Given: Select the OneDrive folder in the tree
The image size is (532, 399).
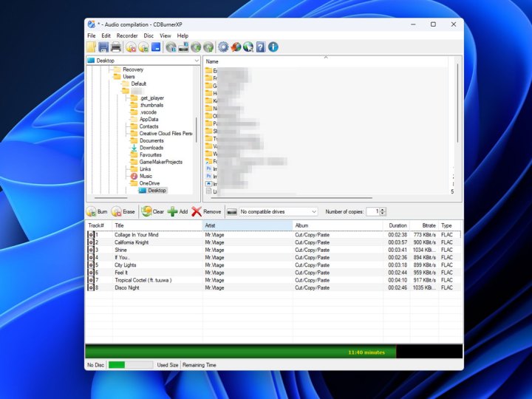Looking at the screenshot, I should point(149,183).
